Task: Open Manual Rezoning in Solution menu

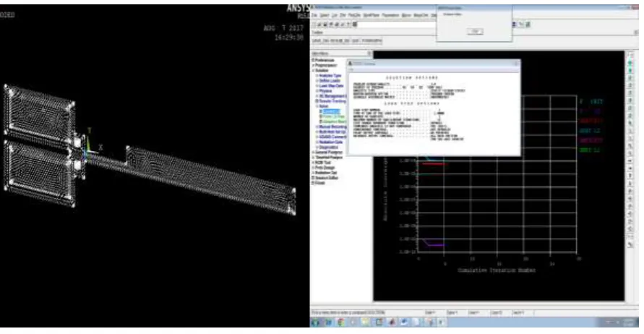Action: [332, 127]
